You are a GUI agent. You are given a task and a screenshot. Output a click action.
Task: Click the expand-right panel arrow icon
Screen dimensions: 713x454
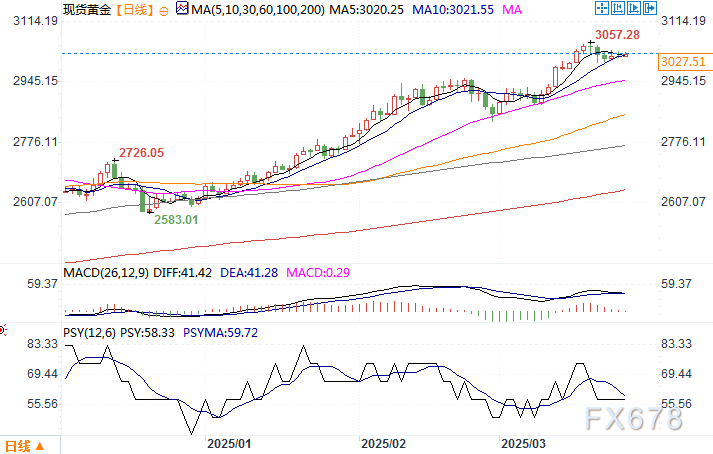[x=650, y=8]
